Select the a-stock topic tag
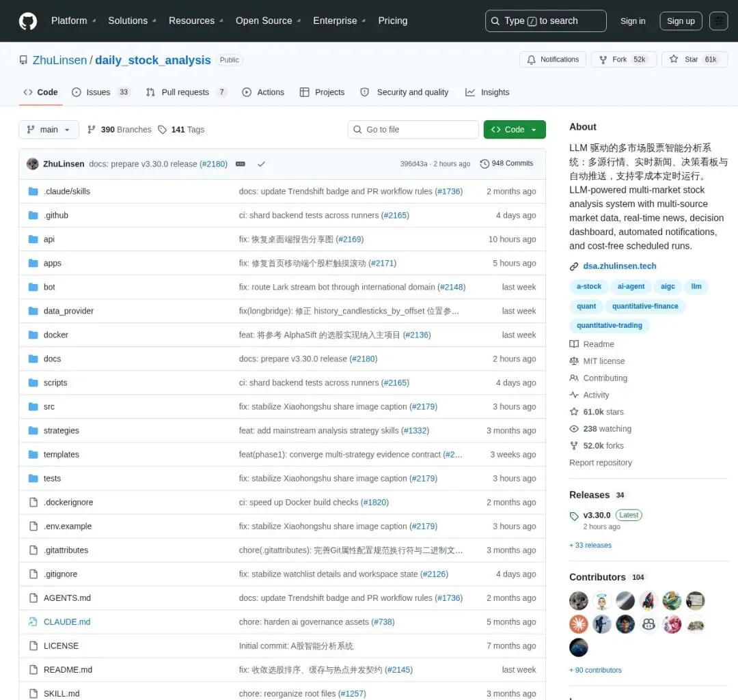738x700 pixels. tap(589, 287)
